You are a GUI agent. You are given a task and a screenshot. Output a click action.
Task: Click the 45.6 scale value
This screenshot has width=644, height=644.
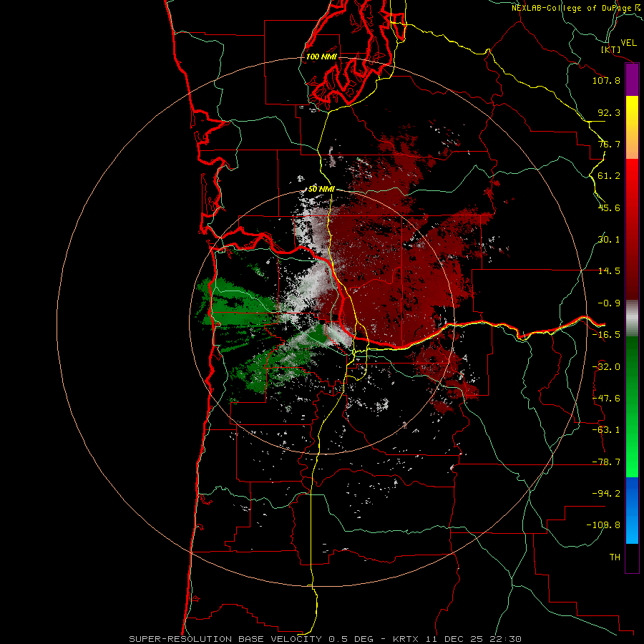(609, 208)
